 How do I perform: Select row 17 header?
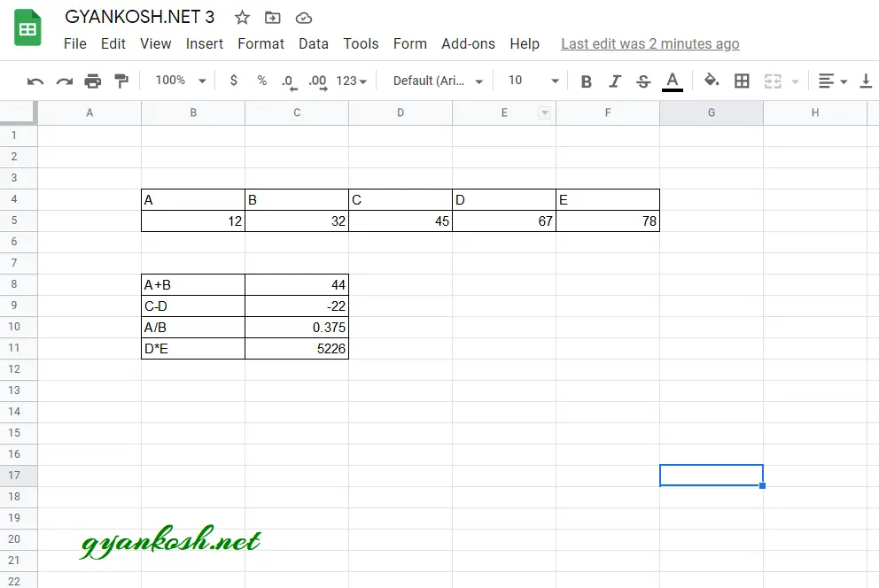click(19, 476)
